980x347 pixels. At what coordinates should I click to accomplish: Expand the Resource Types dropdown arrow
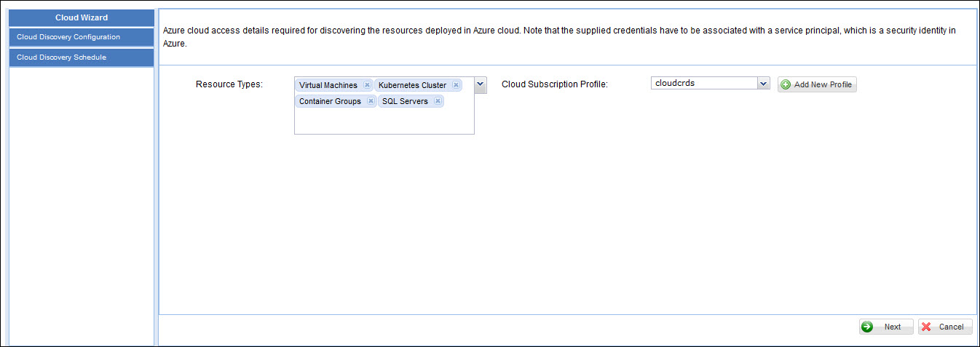click(481, 85)
